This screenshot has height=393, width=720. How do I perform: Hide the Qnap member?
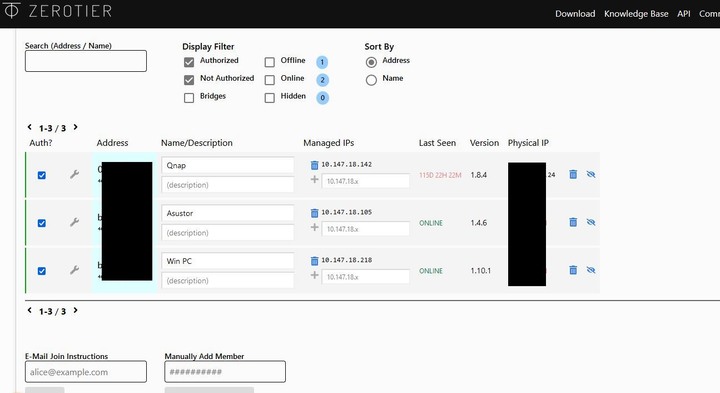pos(591,174)
